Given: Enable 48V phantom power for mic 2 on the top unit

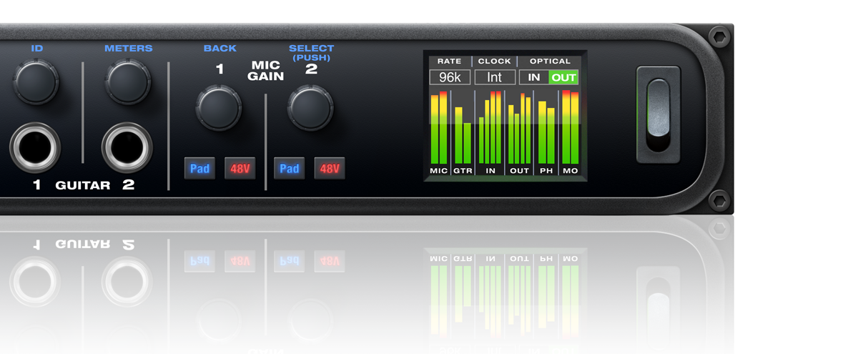Looking at the screenshot, I should [x=330, y=169].
